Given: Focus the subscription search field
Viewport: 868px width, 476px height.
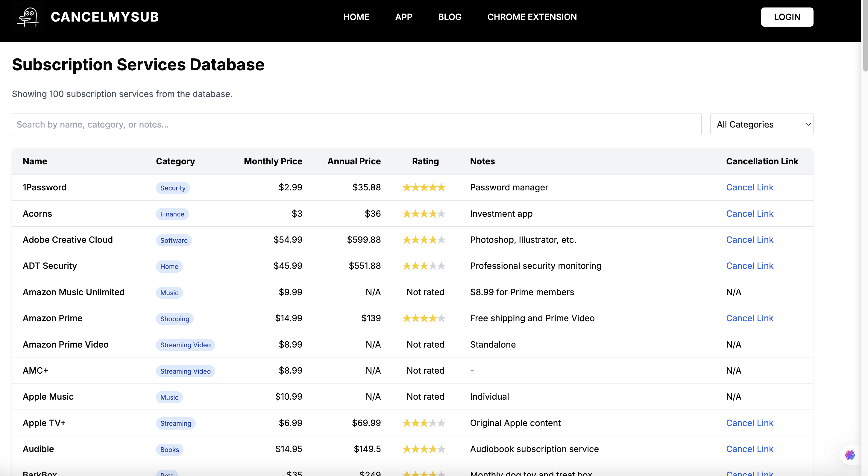Looking at the screenshot, I should (356, 125).
